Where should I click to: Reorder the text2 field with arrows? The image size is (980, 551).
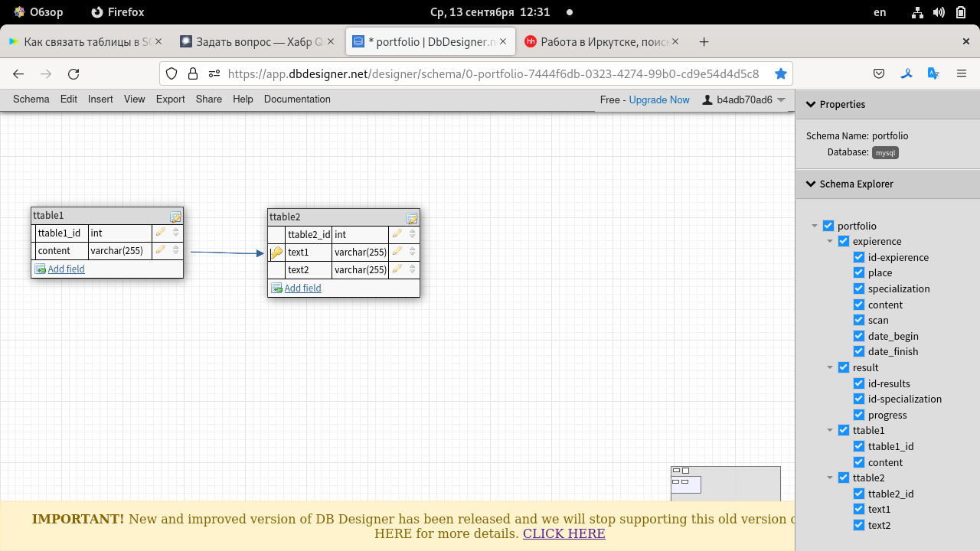(x=413, y=269)
